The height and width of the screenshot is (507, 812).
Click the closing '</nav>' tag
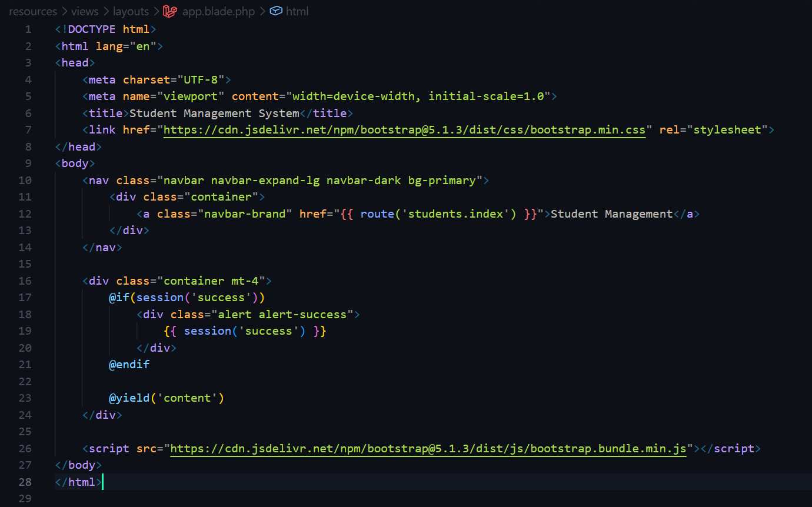tap(102, 247)
